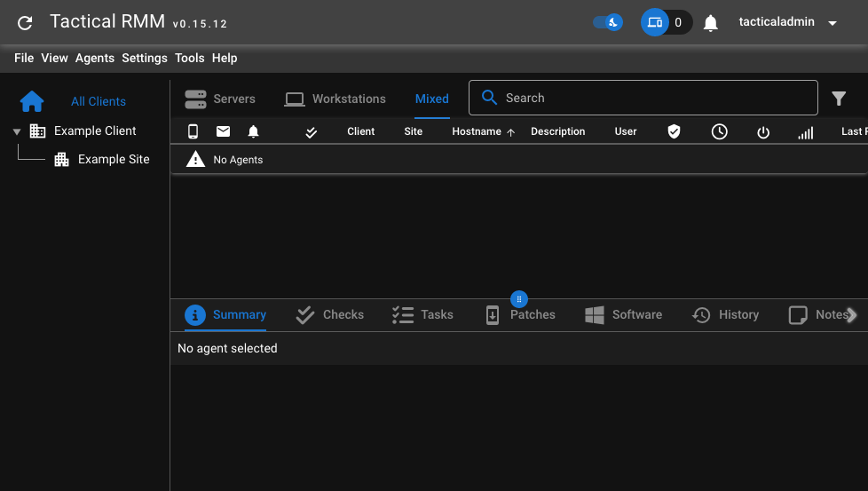Open the advanced filter funnel icon

coord(839,99)
